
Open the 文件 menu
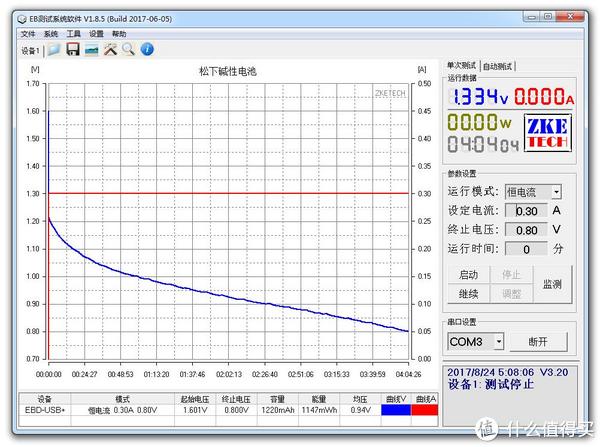click(28, 34)
